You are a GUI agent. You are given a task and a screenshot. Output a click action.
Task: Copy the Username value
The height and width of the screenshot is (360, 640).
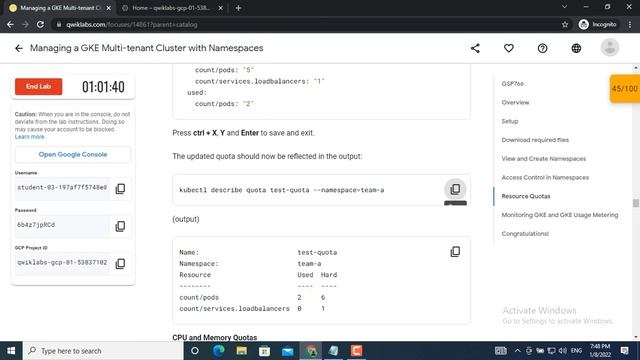120,189
